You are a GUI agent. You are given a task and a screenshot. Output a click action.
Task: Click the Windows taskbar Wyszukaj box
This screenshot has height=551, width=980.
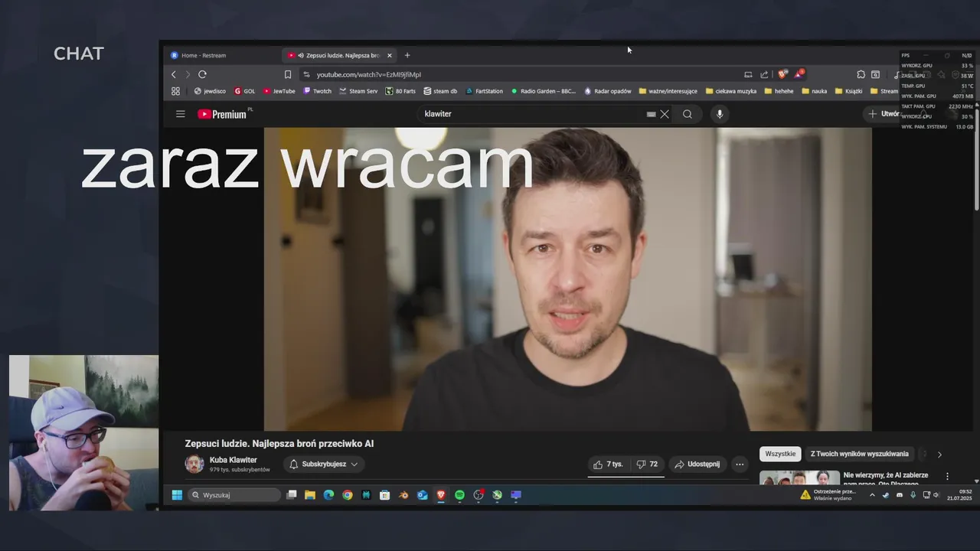point(234,495)
